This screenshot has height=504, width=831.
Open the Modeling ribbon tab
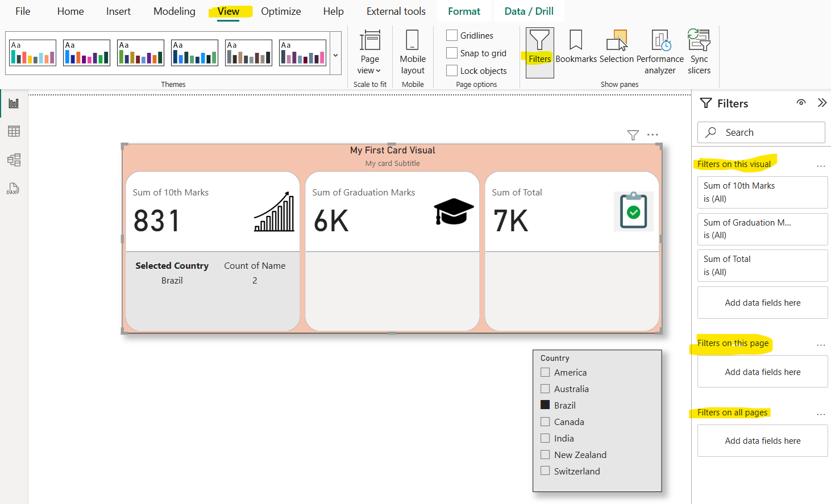[174, 11]
